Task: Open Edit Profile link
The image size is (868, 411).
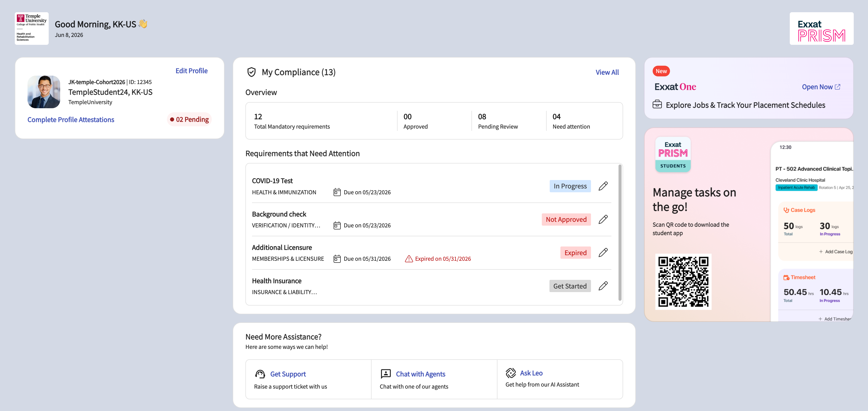Action: click(191, 71)
